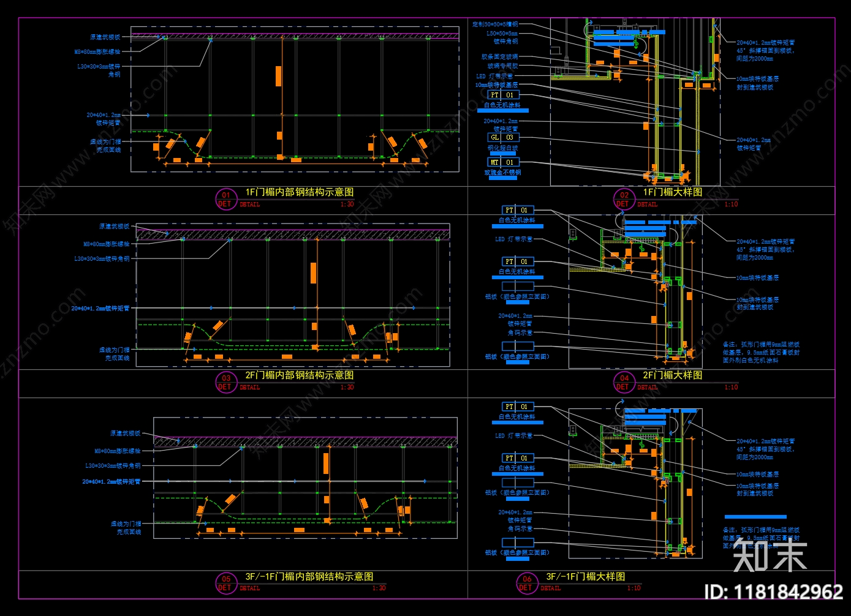The height and width of the screenshot is (616, 851).
Task: Click 20*40*1.2mm镀锌矩管 in the 2F structure drawing
Action: (100, 309)
